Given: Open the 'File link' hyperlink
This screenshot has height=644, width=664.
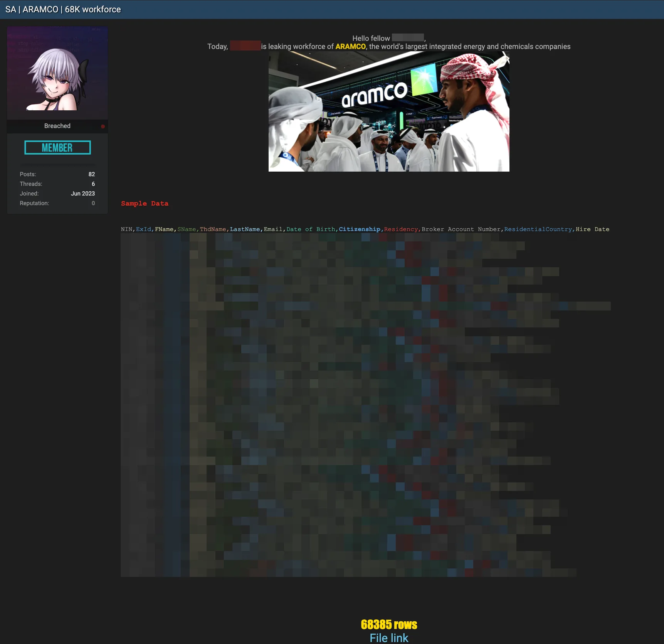Looking at the screenshot, I should coord(388,638).
